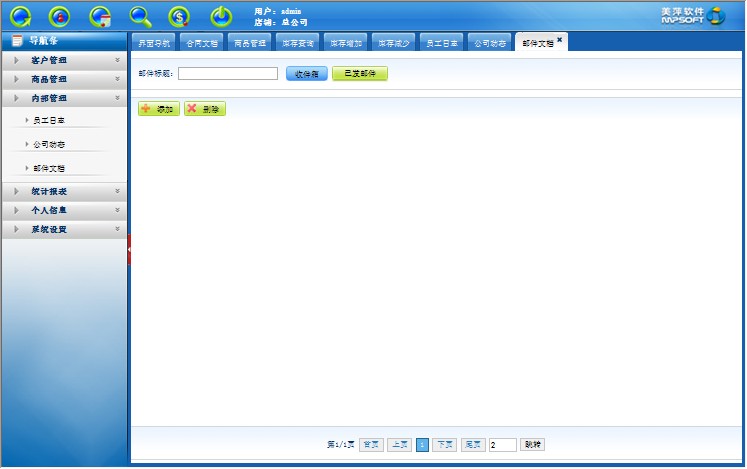This screenshot has width=747, height=469.
Task: Click the second blue toolbar icon with red center
Action: click(60, 16)
